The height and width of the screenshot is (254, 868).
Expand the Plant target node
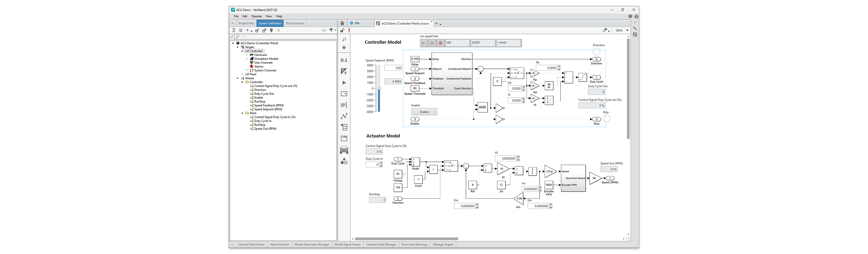tap(242, 74)
